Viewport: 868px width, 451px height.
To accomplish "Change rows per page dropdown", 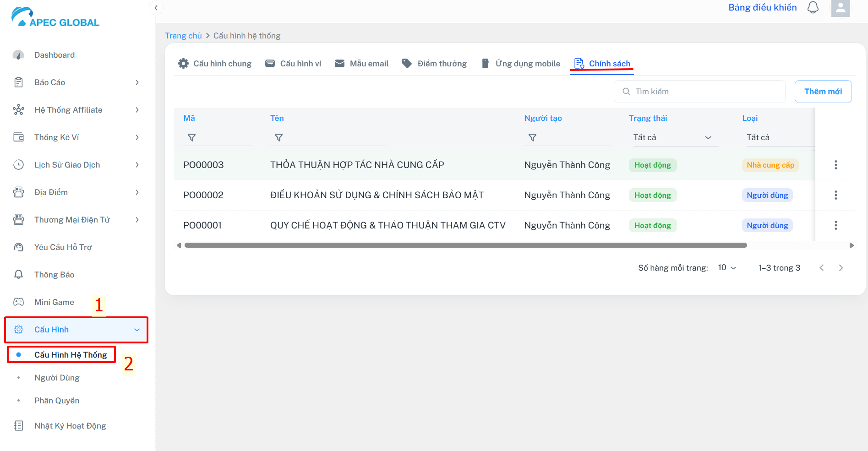I will click(x=727, y=268).
